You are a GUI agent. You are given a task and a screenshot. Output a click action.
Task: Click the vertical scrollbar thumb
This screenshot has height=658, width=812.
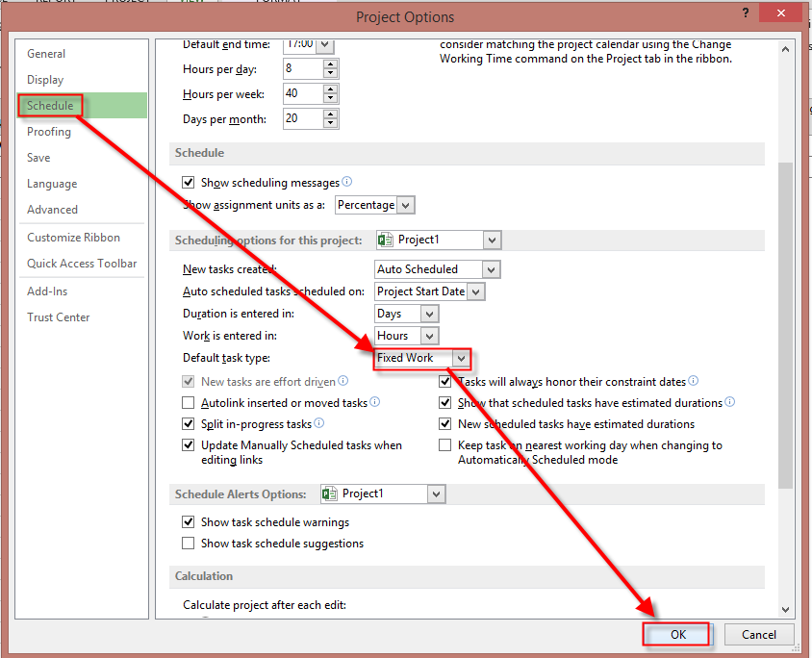pyautogui.click(x=786, y=327)
